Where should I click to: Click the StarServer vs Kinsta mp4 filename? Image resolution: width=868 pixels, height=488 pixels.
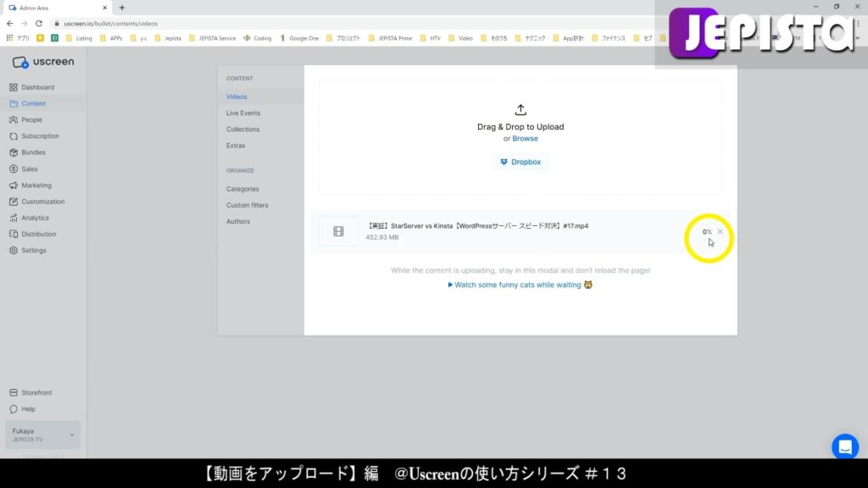coord(478,225)
